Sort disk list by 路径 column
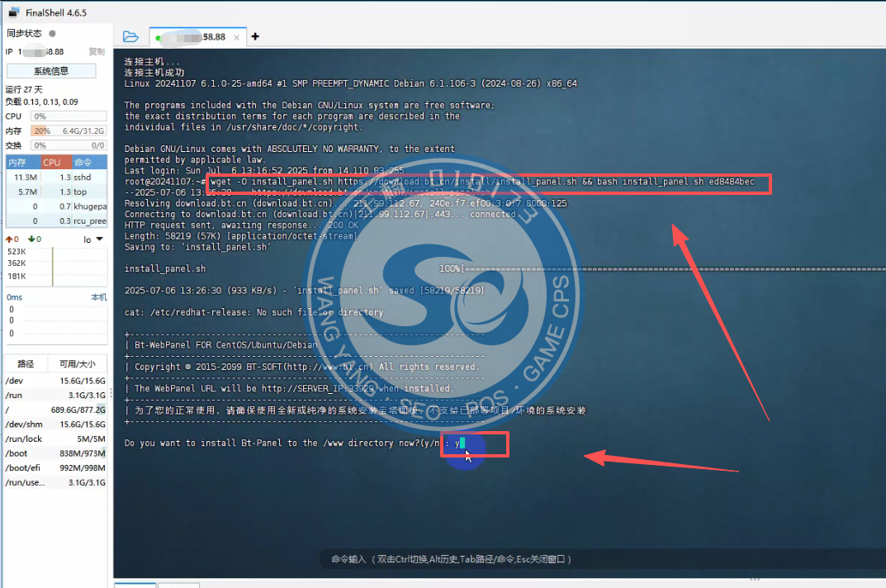Screen dimensions: 886x588 [x=26, y=363]
